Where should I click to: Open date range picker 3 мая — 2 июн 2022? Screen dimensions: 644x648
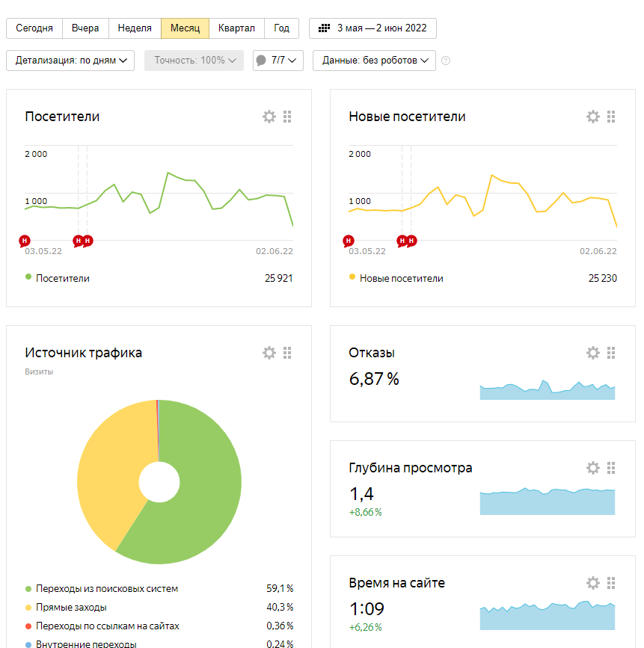click(x=372, y=28)
